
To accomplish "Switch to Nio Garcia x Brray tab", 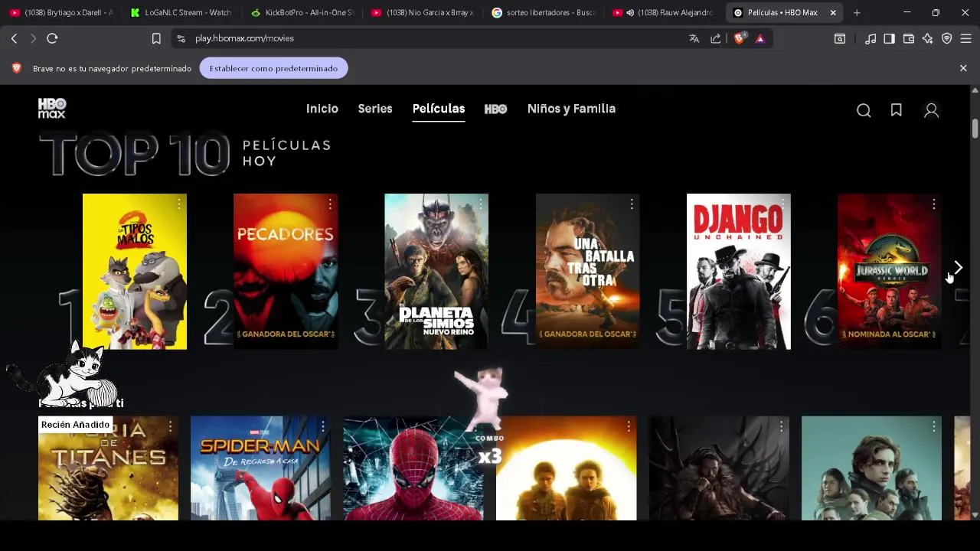I will [423, 12].
